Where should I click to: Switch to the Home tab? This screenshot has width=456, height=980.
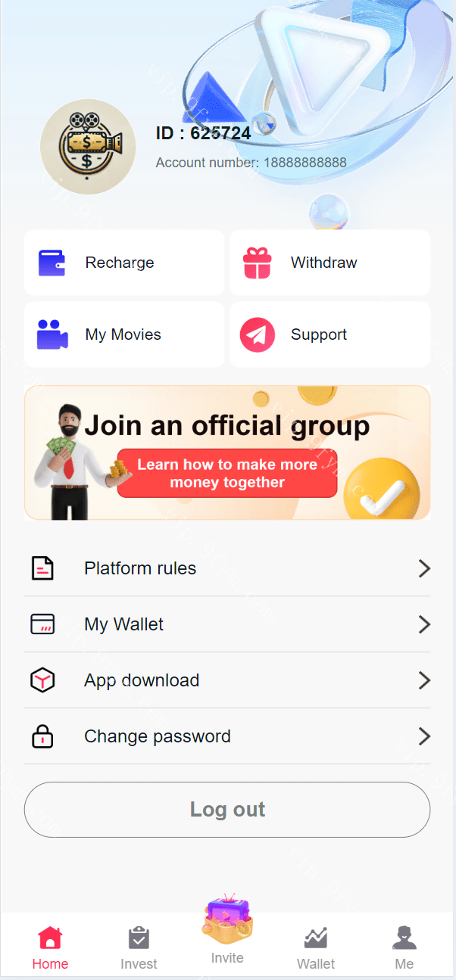[x=50, y=947]
